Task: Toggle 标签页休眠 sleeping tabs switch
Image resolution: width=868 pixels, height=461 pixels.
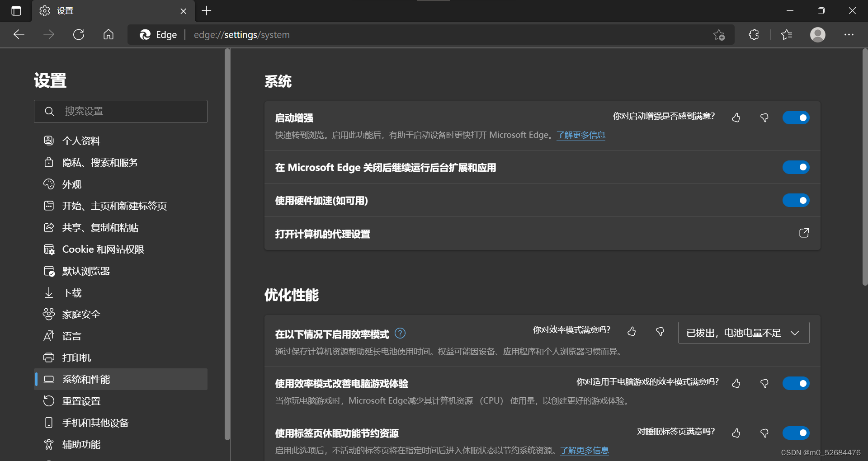Action: pos(796,433)
